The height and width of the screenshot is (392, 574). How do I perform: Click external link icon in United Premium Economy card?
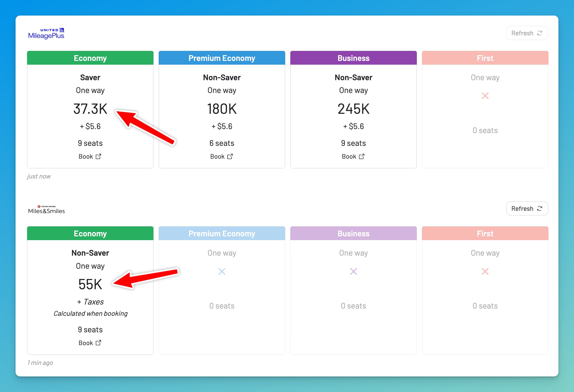click(230, 156)
